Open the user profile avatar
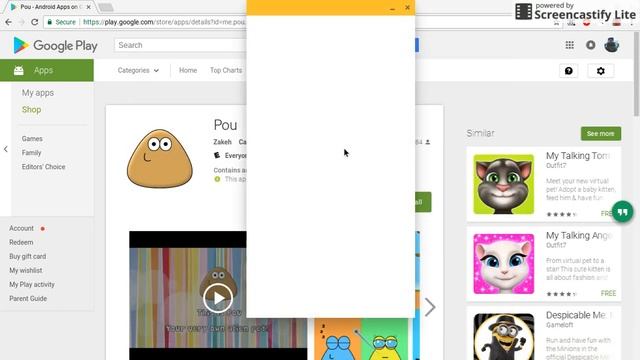This screenshot has width=640, height=360. 611,45
